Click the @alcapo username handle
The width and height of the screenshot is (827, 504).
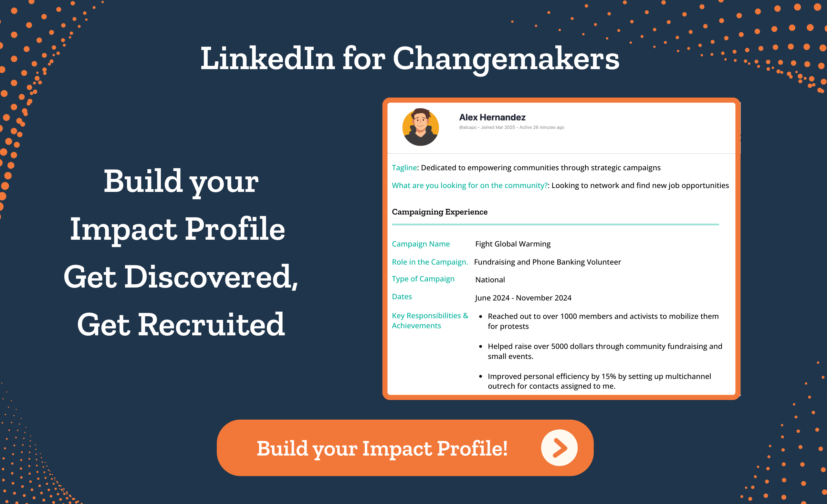pyautogui.click(x=467, y=128)
